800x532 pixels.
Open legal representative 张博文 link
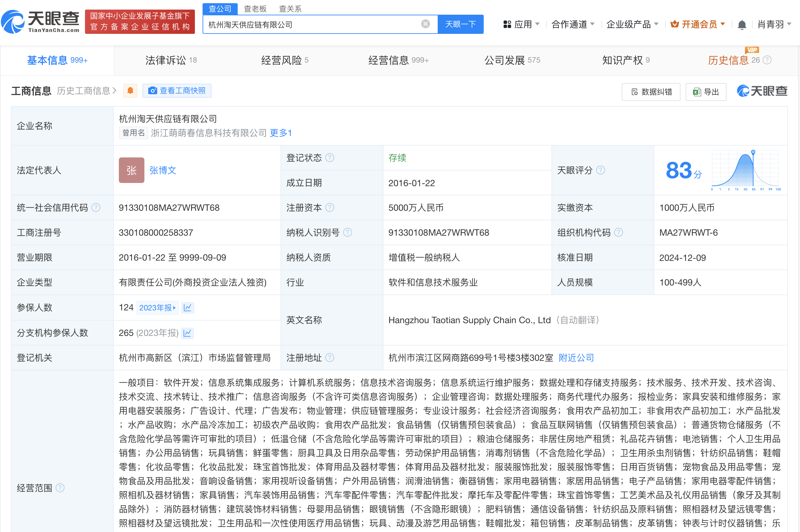[x=163, y=170]
